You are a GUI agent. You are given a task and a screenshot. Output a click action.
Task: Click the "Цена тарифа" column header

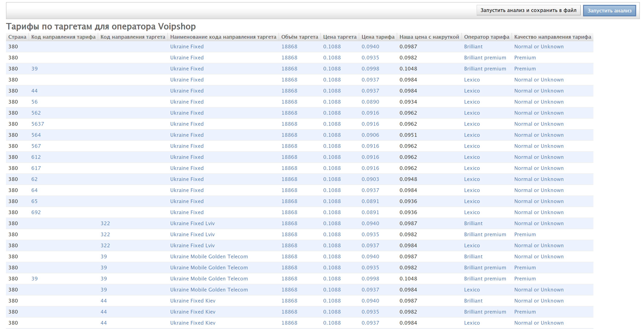pos(378,37)
